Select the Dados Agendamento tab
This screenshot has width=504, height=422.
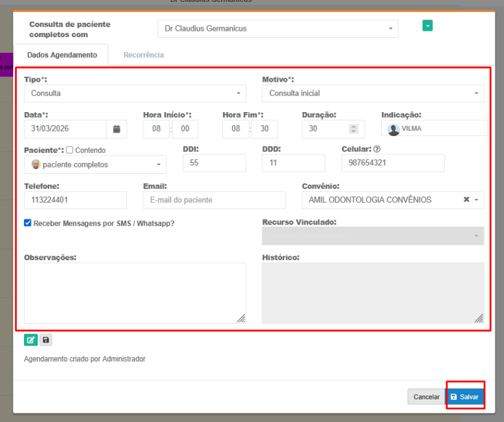pyautogui.click(x=61, y=55)
